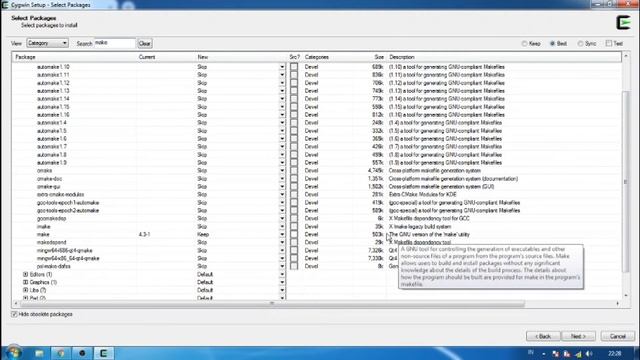Click the Categories column header
Screen dimensions: 640x360
tap(317, 57)
